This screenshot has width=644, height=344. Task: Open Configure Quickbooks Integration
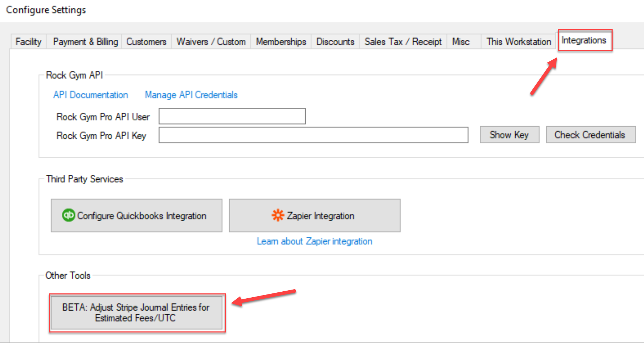pyautogui.click(x=136, y=216)
